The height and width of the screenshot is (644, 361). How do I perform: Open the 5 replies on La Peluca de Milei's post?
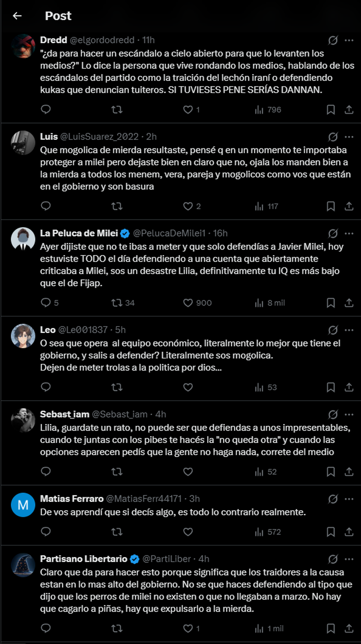(50, 303)
